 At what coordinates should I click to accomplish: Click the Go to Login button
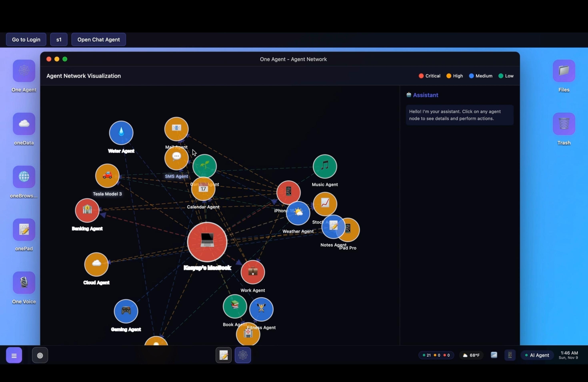point(26,40)
